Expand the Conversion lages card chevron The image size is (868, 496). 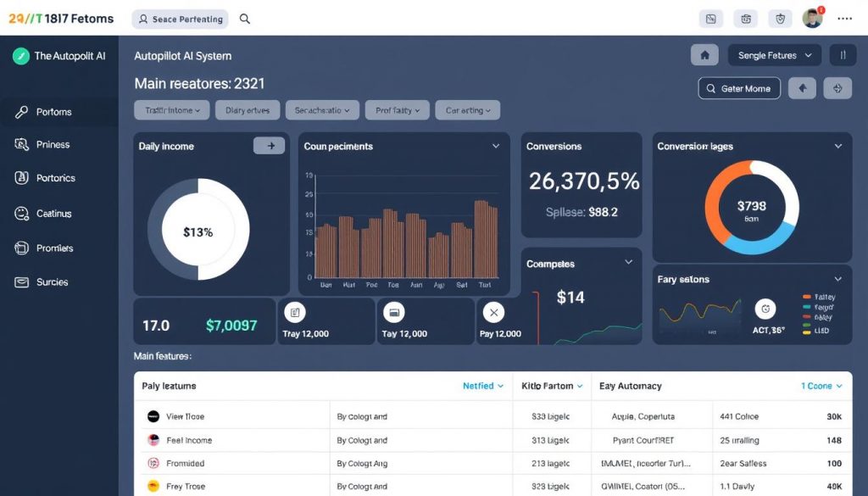pos(838,147)
